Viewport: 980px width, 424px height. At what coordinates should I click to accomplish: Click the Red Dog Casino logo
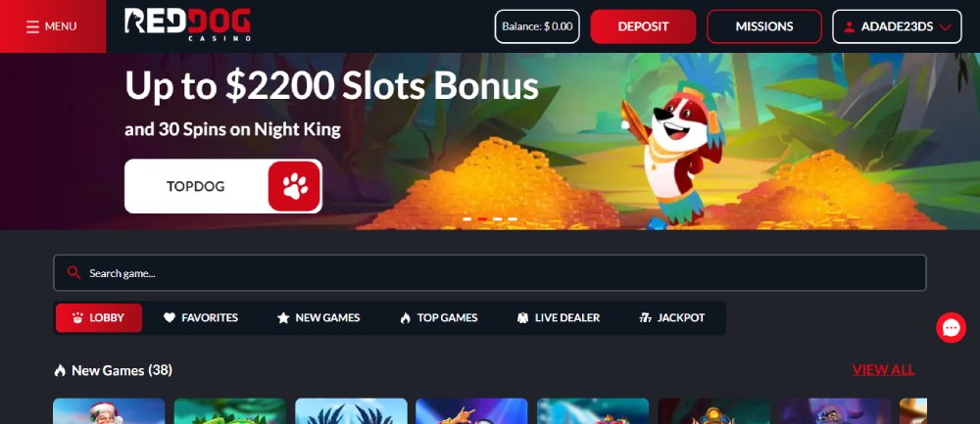[x=187, y=25]
